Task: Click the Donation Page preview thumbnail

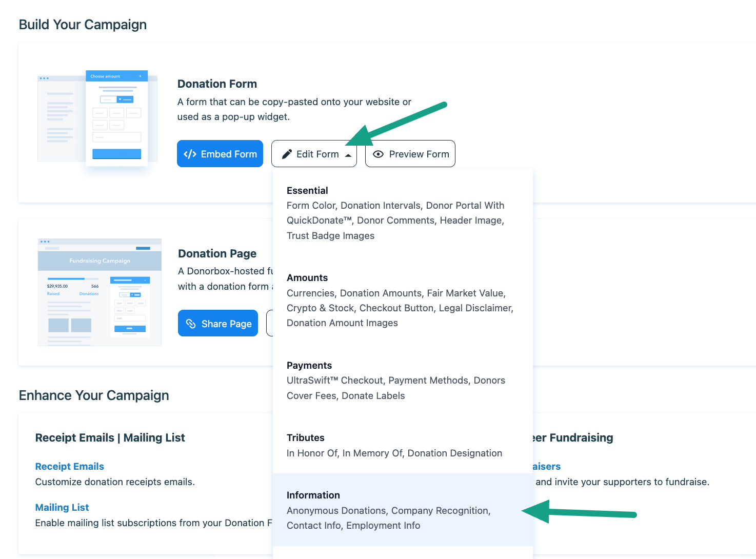Action: [x=100, y=292]
